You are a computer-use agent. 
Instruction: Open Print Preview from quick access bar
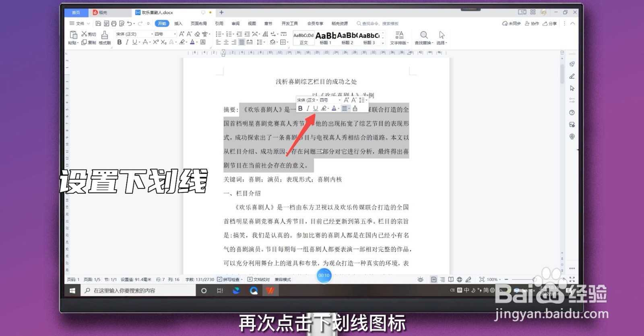(122, 24)
